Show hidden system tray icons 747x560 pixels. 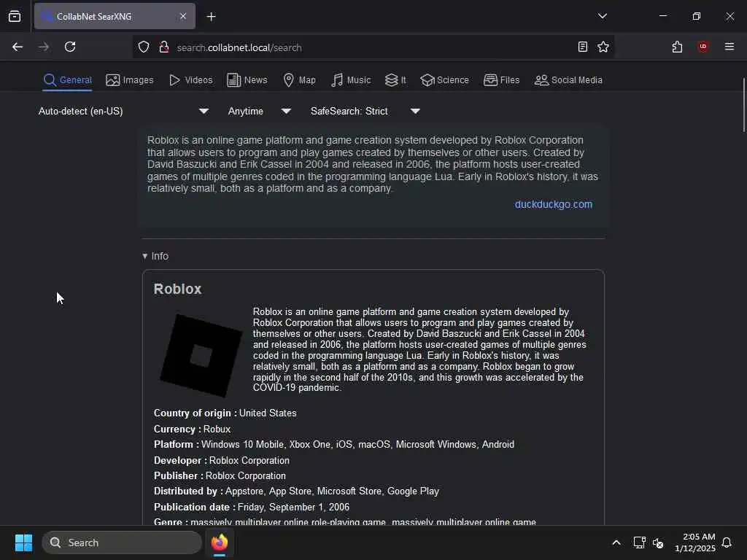pos(616,542)
